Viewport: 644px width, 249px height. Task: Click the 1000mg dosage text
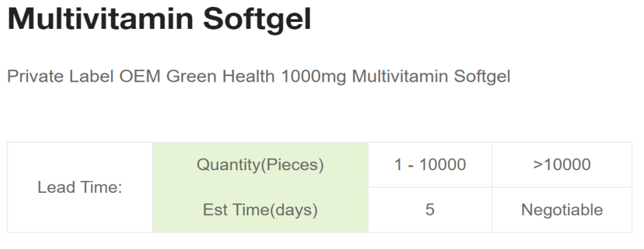(314, 78)
